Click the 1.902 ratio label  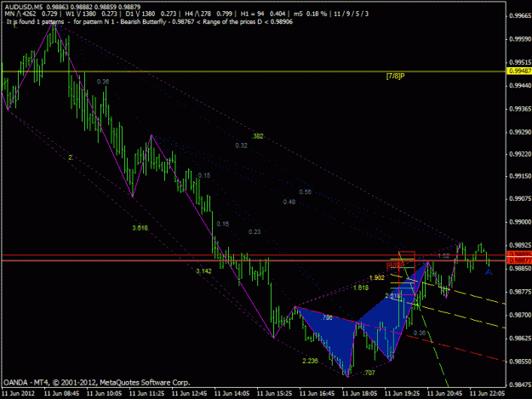coord(376,277)
